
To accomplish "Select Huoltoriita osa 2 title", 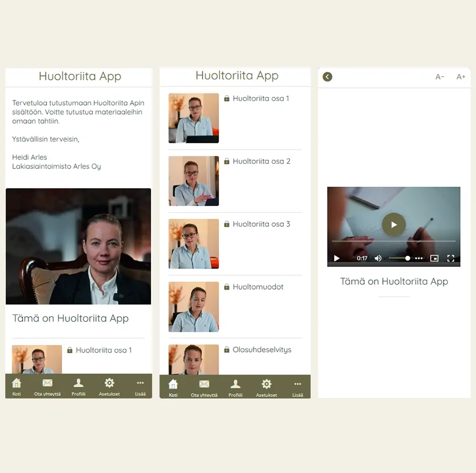I will click(x=262, y=161).
